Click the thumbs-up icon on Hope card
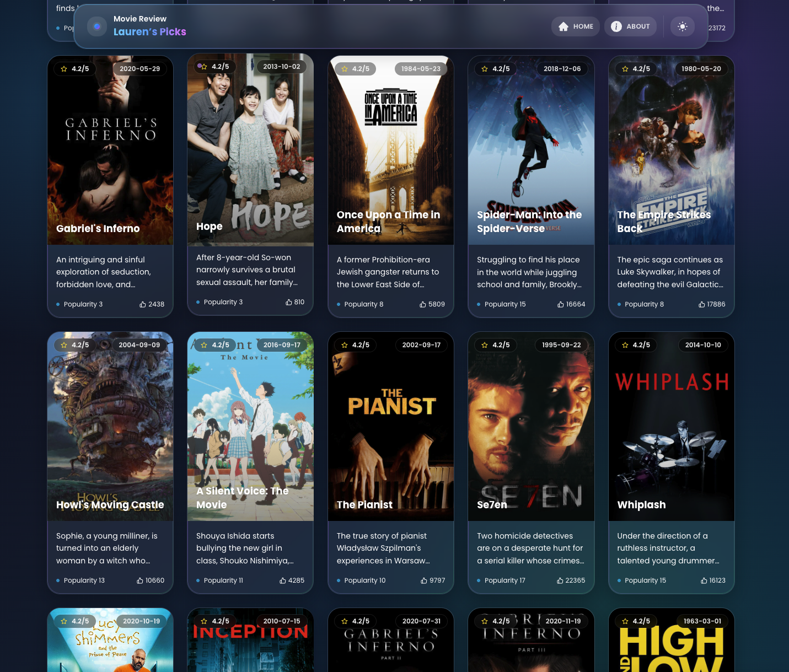This screenshot has height=672, width=789. click(x=289, y=302)
